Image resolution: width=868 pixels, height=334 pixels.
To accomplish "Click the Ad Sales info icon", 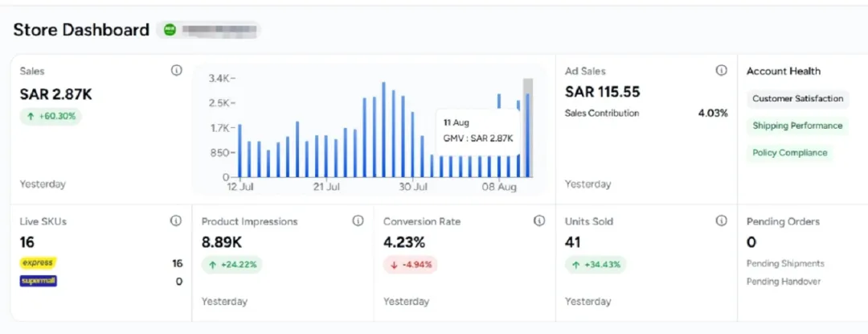I will [x=721, y=70].
